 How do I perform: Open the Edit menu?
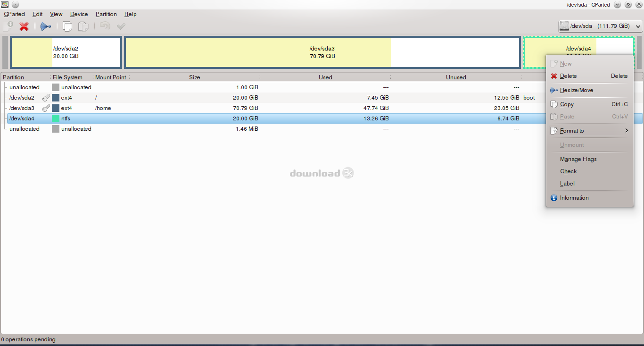[37, 14]
